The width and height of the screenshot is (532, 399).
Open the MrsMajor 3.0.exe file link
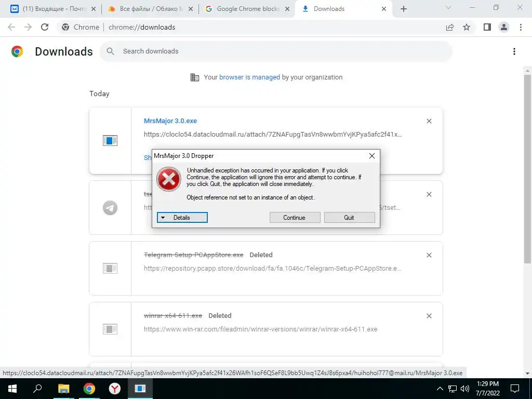tap(170, 121)
